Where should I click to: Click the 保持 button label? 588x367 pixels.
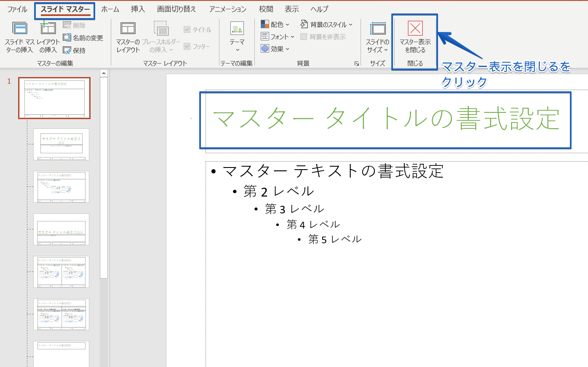point(79,51)
